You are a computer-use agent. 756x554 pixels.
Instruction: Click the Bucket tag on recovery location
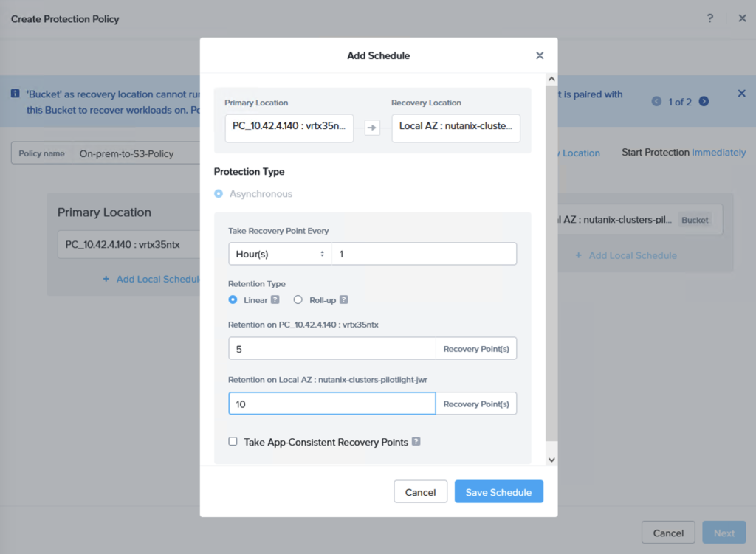point(695,220)
